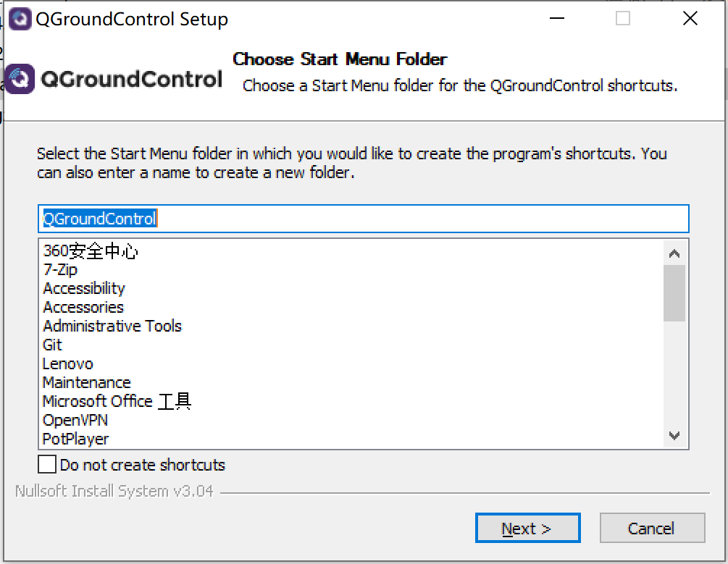Click the Start Menu folder name field

pos(362,219)
